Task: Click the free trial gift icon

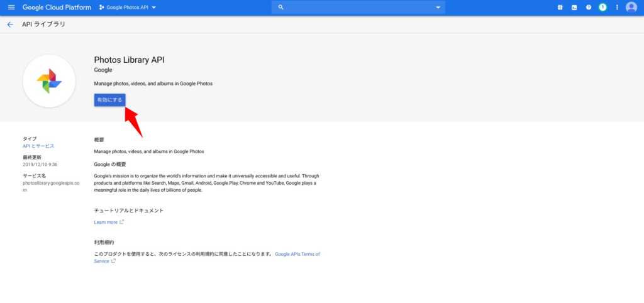Action: 560,8
